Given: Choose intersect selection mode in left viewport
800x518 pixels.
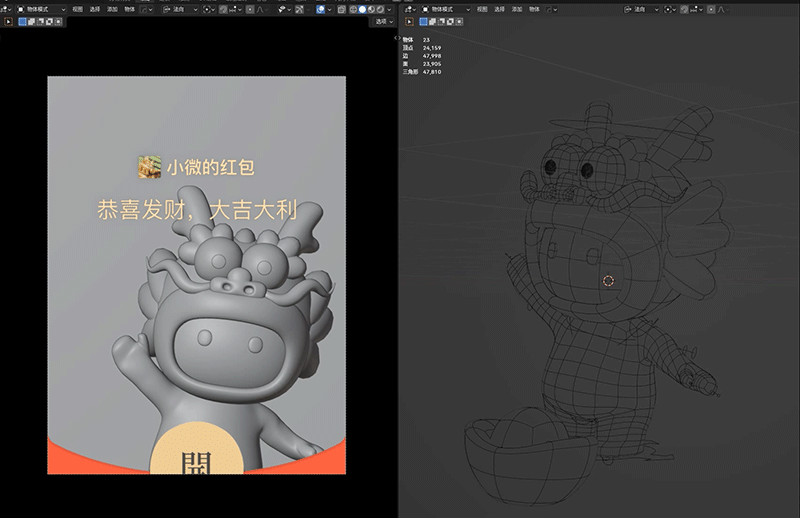Looking at the screenshot, I should [58, 21].
